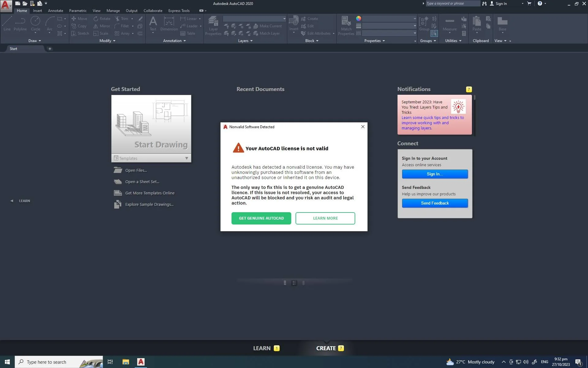Open Layer Properties manager
This screenshot has width=588, height=368.
213,25
